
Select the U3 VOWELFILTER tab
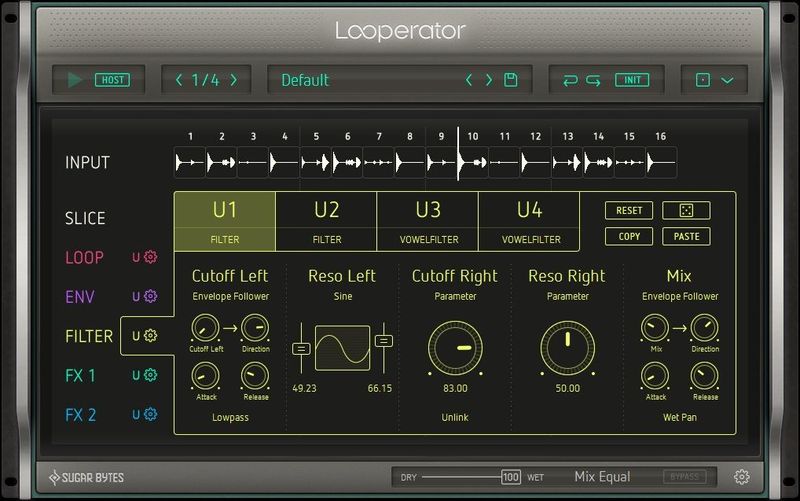tap(428, 221)
